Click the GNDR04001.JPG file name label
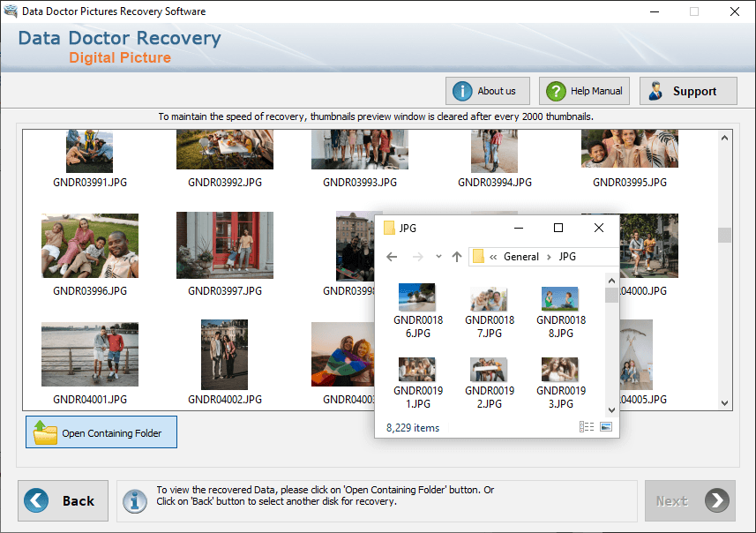 click(x=90, y=400)
